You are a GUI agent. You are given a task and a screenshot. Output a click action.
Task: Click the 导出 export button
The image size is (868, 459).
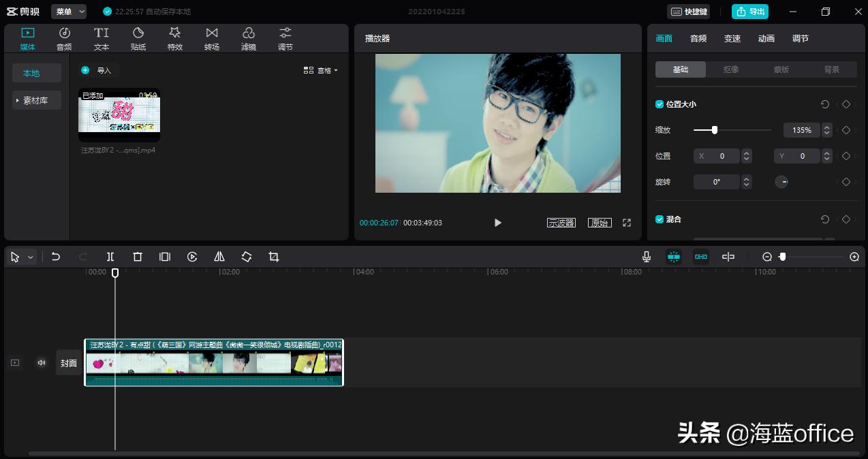coord(750,12)
